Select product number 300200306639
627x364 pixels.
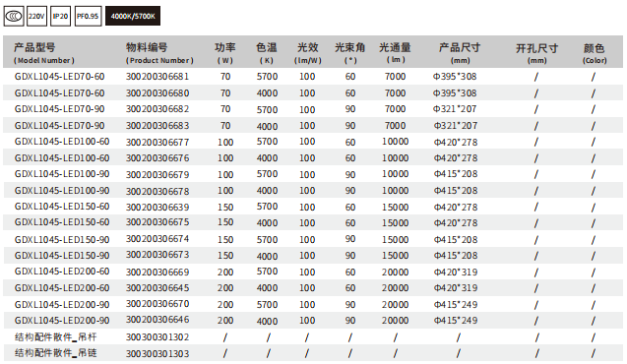(x=157, y=207)
